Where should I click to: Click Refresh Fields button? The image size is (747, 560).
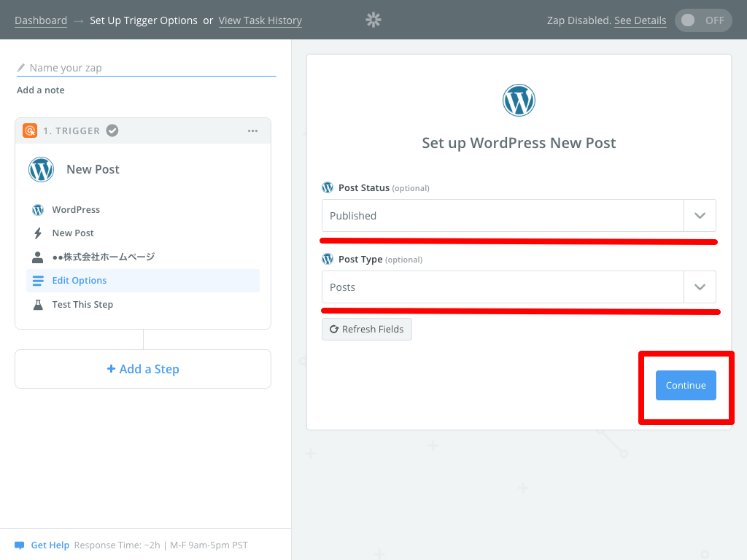367,329
